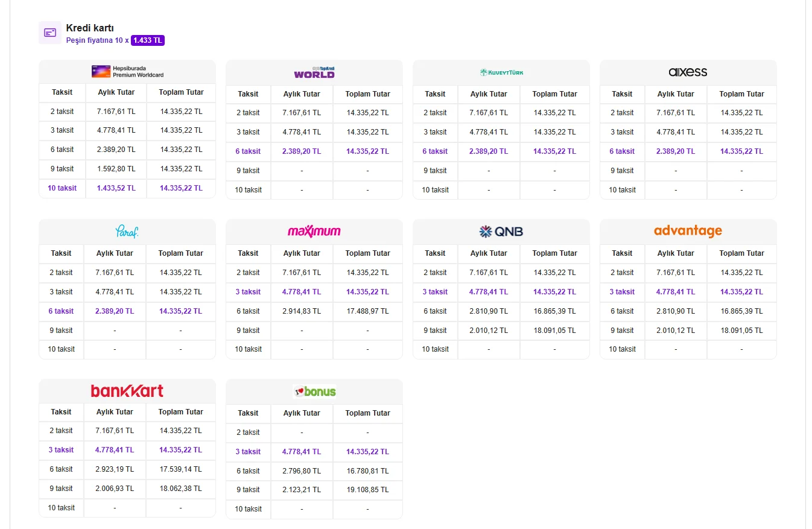
Task: Click the Peşin fiyatına 10 x text
Action: point(97,40)
